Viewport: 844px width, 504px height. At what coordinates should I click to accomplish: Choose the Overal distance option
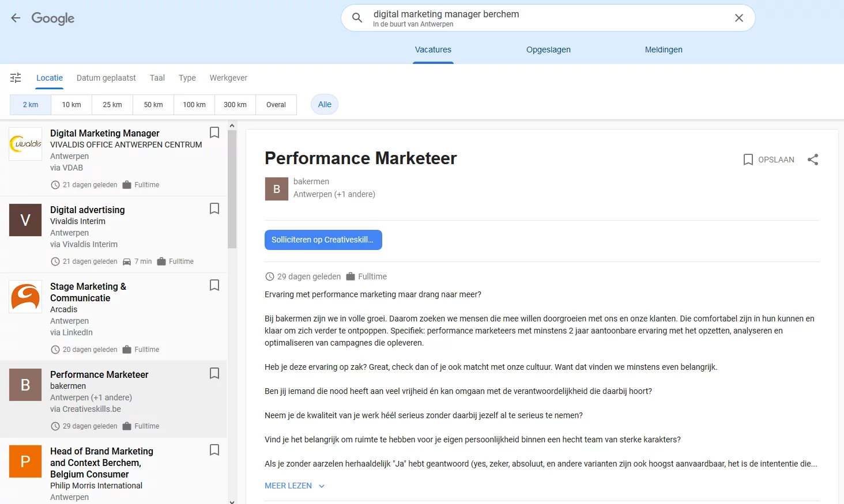(x=276, y=105)
